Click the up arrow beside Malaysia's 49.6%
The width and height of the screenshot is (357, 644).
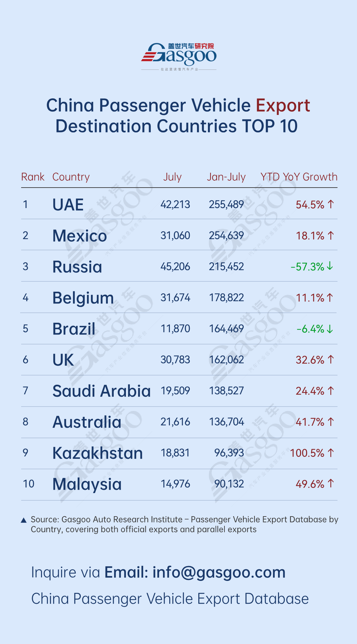pos(331,484)
